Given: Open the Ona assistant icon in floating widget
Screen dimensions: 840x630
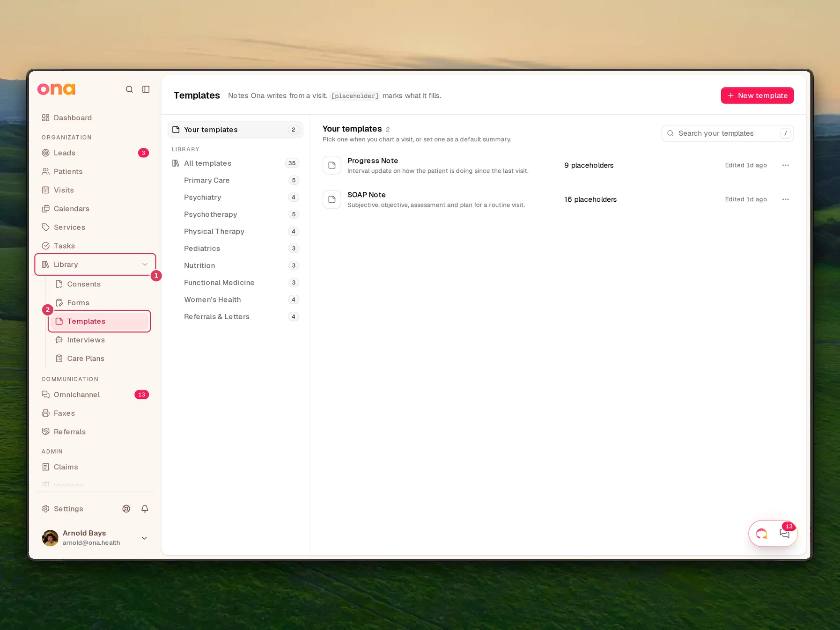Looking at the screenshot, I should pos(762,534).
